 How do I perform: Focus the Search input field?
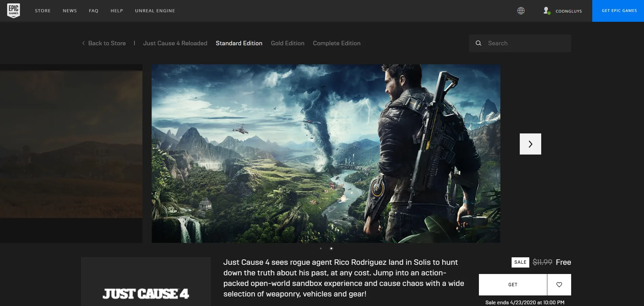tap(520, 43)
